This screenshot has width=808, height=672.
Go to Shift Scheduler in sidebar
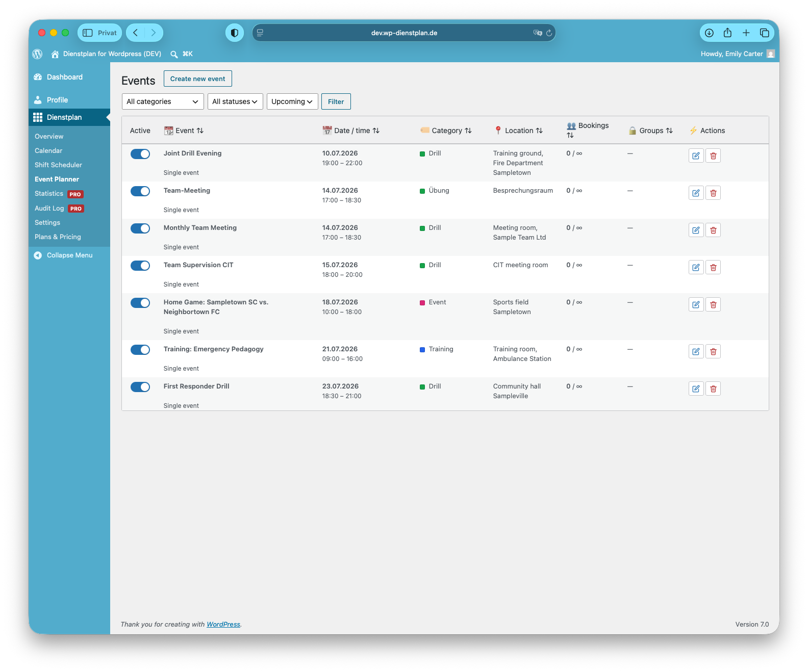[58, 165]
